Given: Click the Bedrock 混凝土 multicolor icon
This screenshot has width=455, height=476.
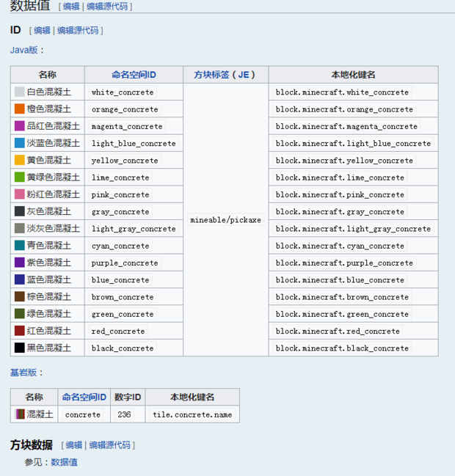Looking at the screenshot, I should [20, 414].
